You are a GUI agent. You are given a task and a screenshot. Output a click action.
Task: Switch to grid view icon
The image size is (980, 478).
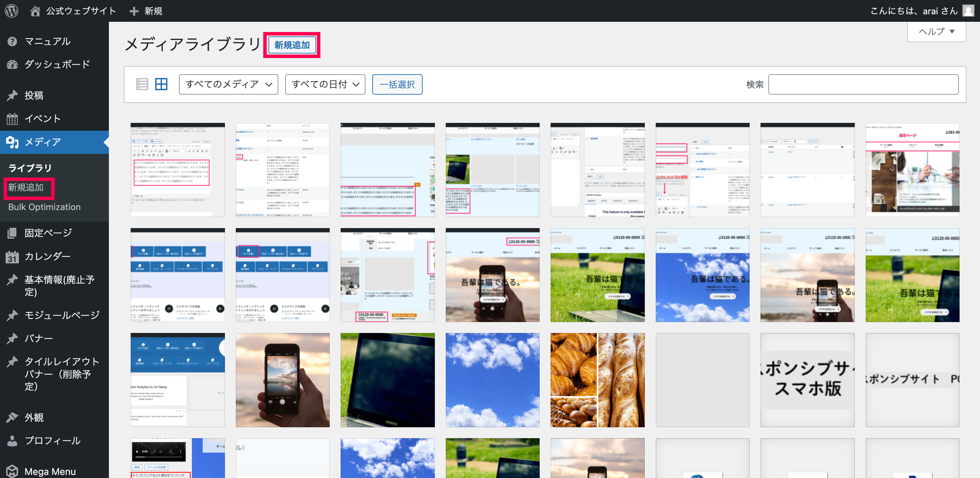click(161, 84)
